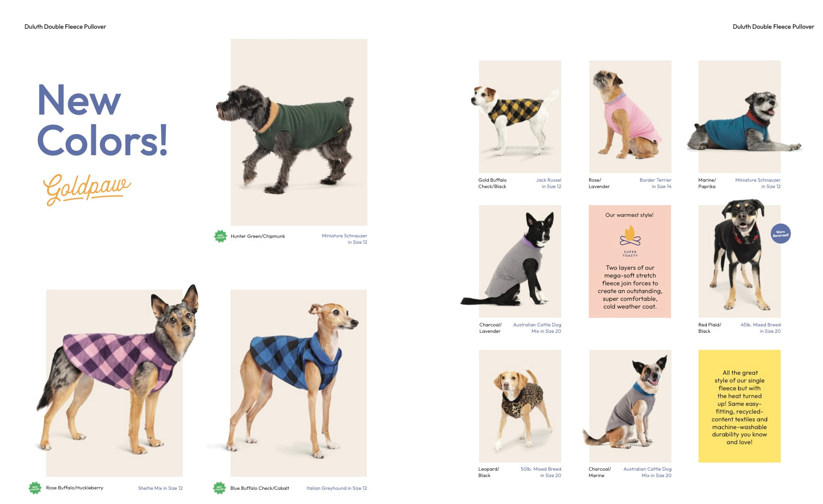This screenshot has height=504, width=823.
Task: Click the yellow single fleece description box
Action: click(739, 406)
